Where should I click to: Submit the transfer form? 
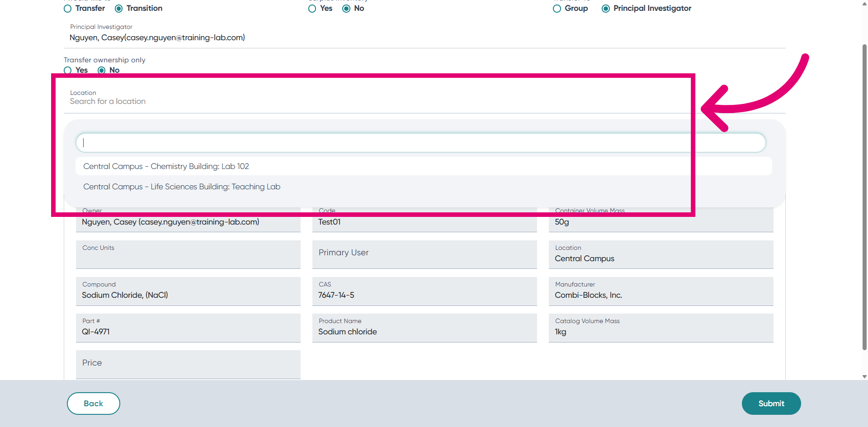coord(771,404)
